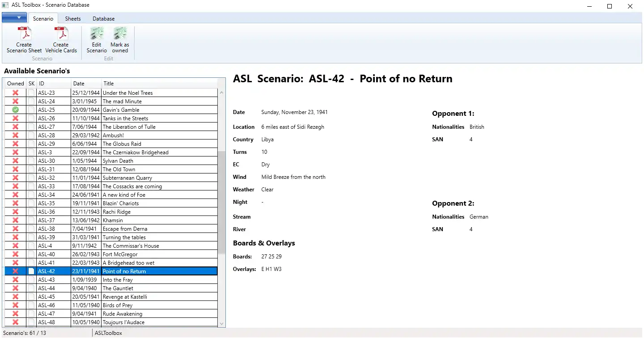The image size is (644, 338).
Task: Click the SK page icon for ASL-44
Action: pos(31,288)
